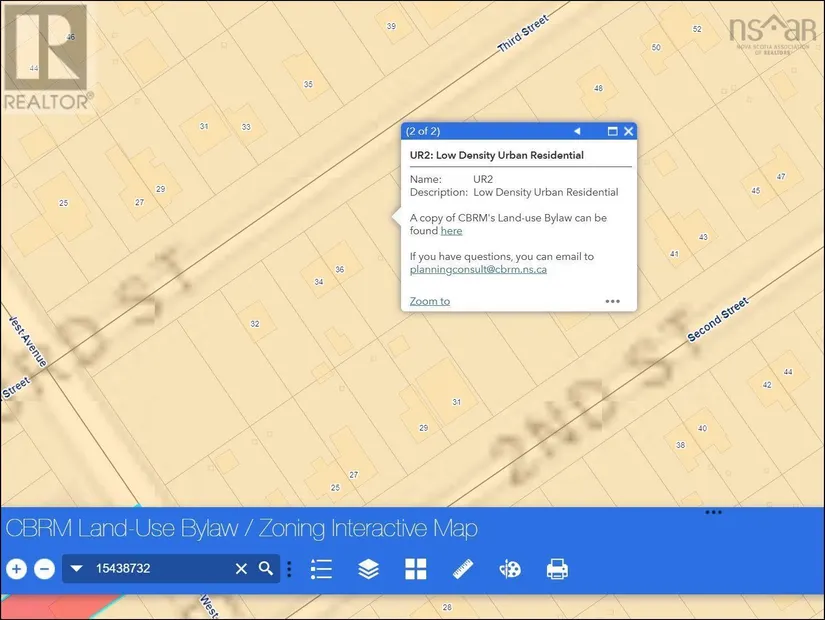Go to the previous popup feature
Image resolution: width=825 pixels, height=620 pixels.
tap(577, 131)
